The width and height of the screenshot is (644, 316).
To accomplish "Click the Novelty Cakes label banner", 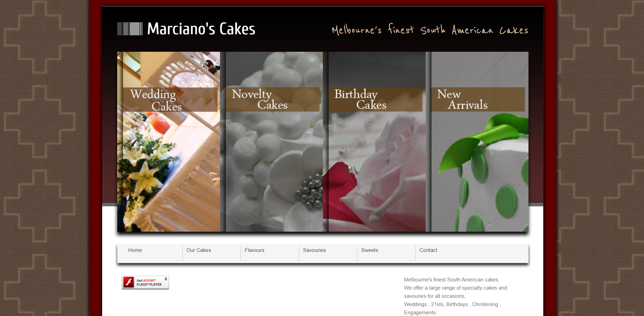I will (273, 99).
